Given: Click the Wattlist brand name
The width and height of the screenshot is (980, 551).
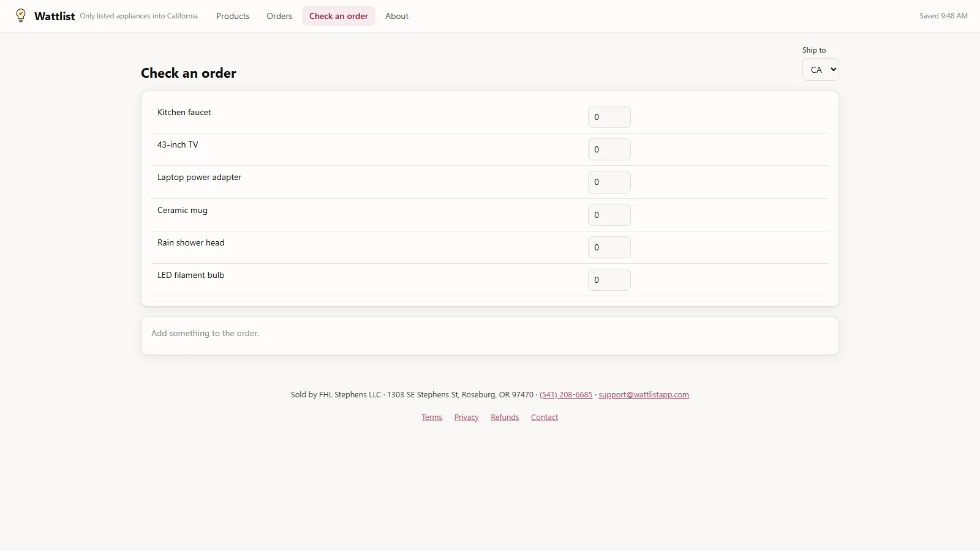Looking at the screenshot, I should (x=55, y=16).
